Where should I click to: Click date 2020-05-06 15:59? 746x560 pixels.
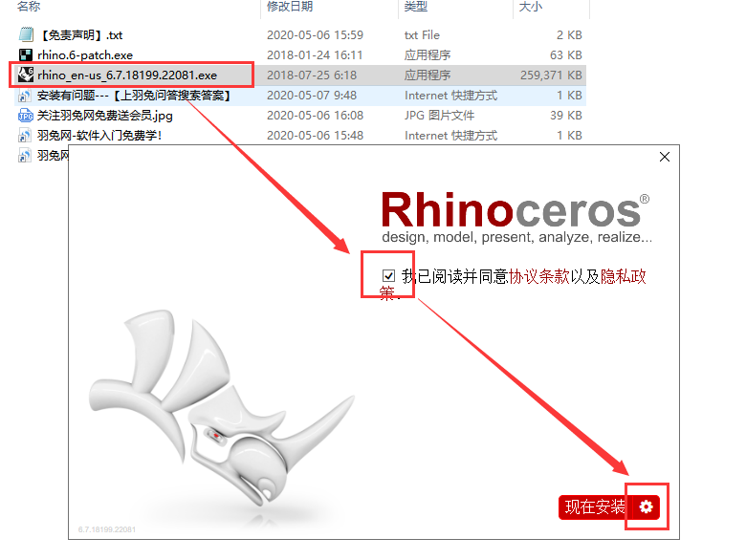(315, 35)
